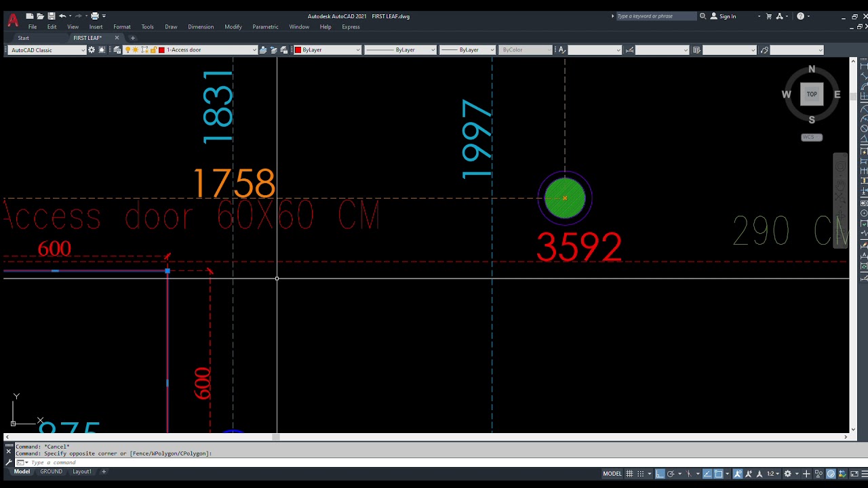Undo the last action
This screenshot has width=868, height=488.
tap(62, 16)
